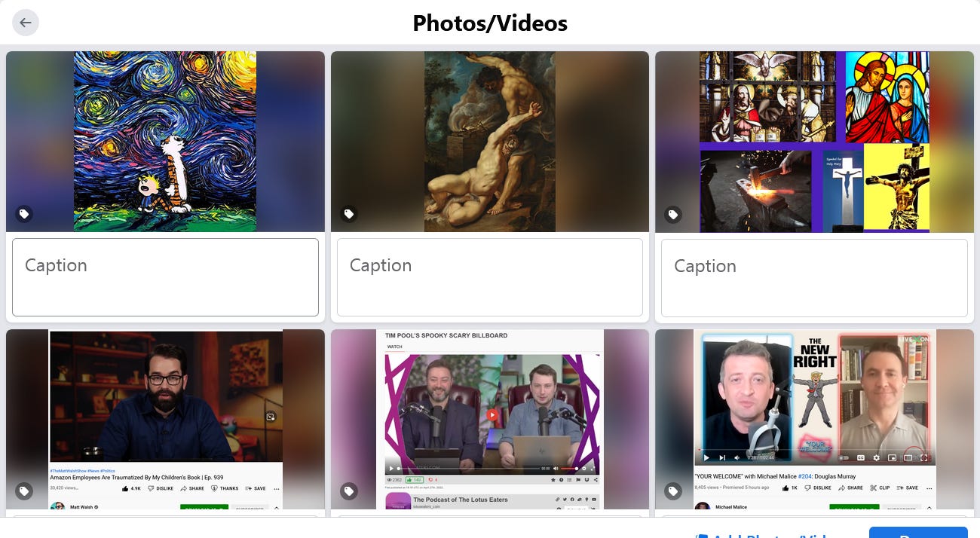Tag the stained glass religious collage photo
This screenshot has width=980, height=538.
(x=673, y=214)
